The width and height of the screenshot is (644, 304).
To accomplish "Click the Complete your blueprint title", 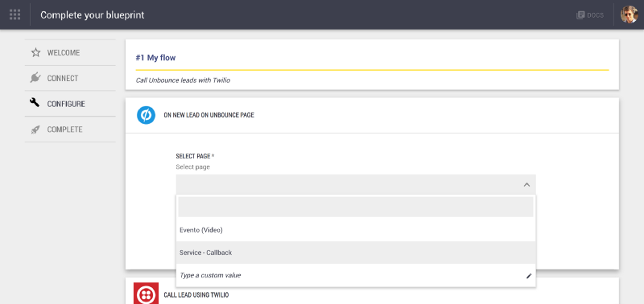I will click(93, 15).
